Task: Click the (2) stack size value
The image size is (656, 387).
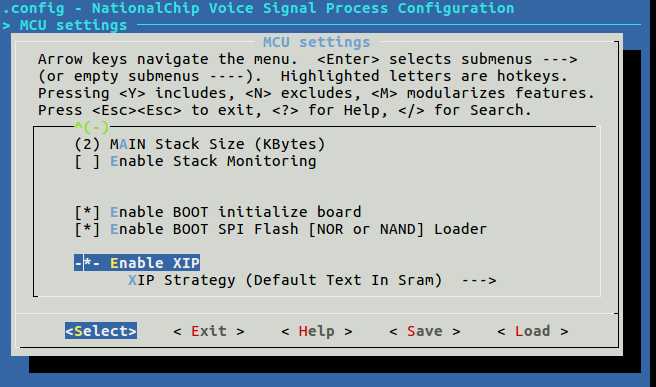Action: pos(87,144)
